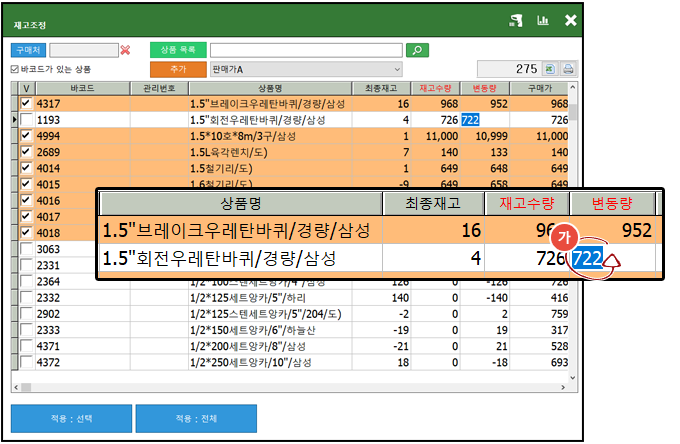This screenshot has height=444, width=680.
Task: Check the row with barcode 1193
Action: (x=26, y=119)
